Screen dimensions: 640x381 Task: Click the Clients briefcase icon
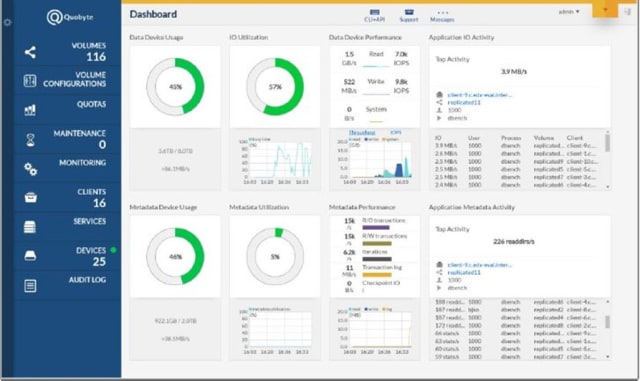coord(30,198)
